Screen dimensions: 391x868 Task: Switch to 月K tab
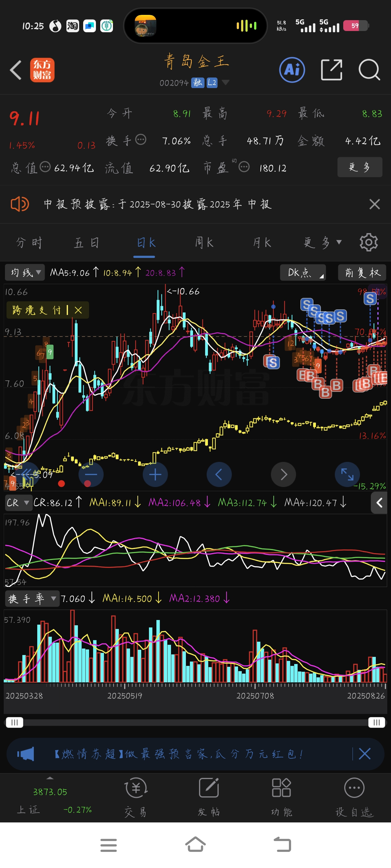[x=262, y=243]
